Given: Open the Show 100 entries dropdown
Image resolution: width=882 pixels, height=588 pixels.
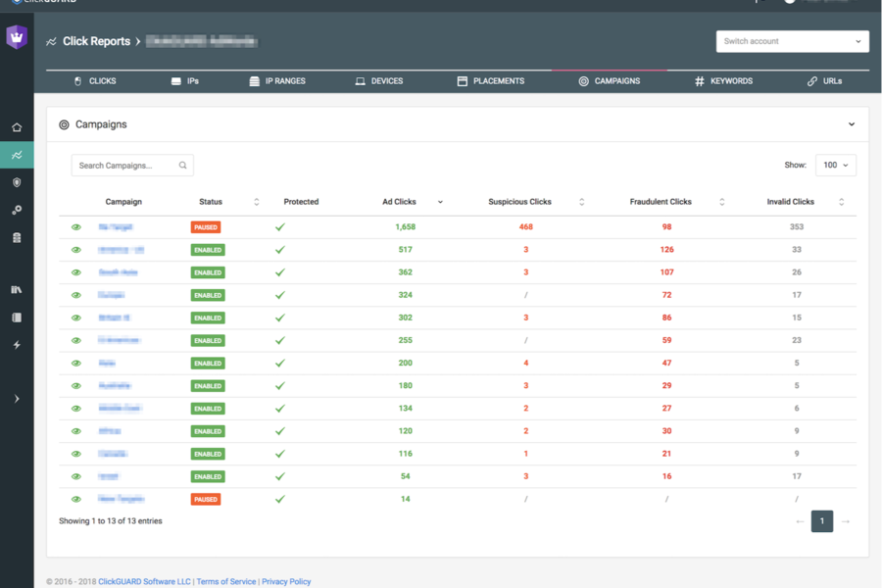Looking at the screenshot, I should (x=835, y=166).
